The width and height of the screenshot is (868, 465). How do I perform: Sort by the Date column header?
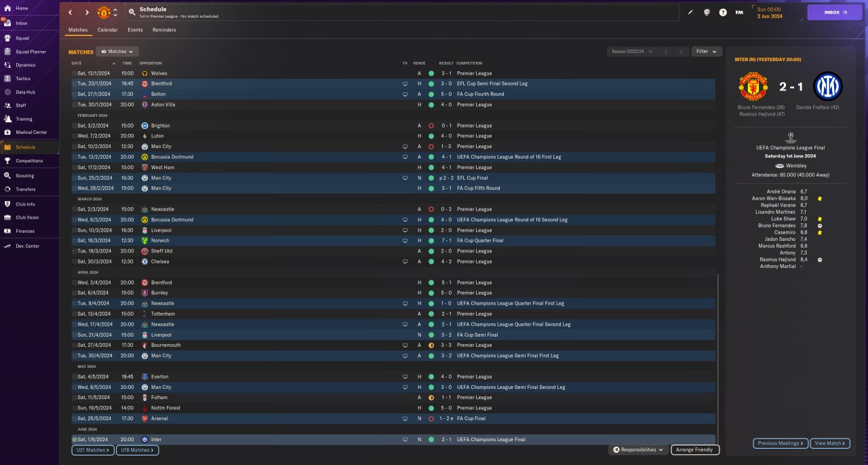(77, 63)
